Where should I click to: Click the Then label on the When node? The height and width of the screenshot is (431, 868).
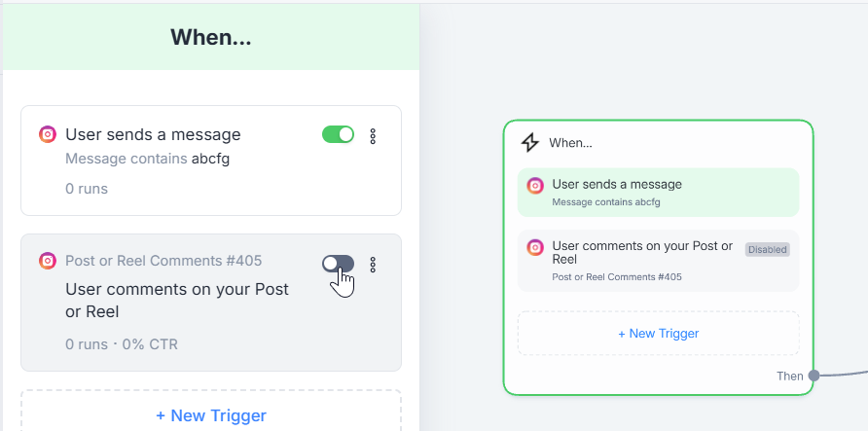coord(790,377)
